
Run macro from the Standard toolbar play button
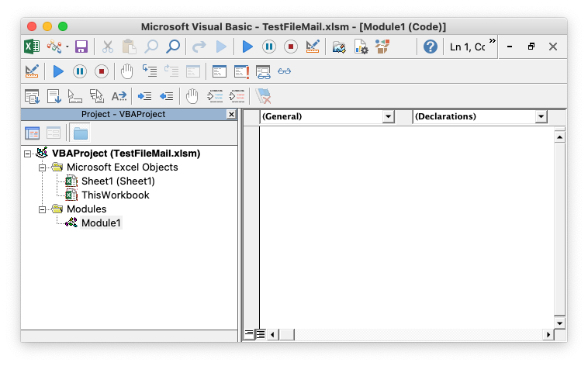point(247,47)
